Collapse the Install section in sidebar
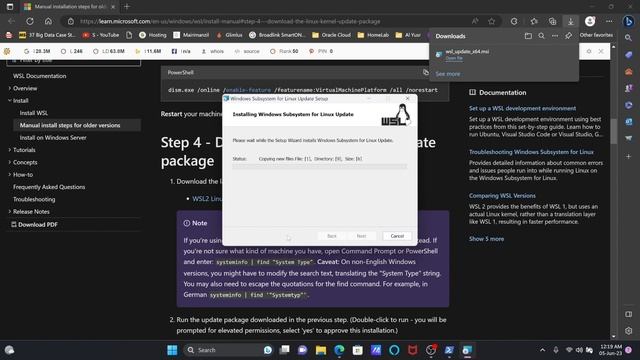 tap(10, 100)
